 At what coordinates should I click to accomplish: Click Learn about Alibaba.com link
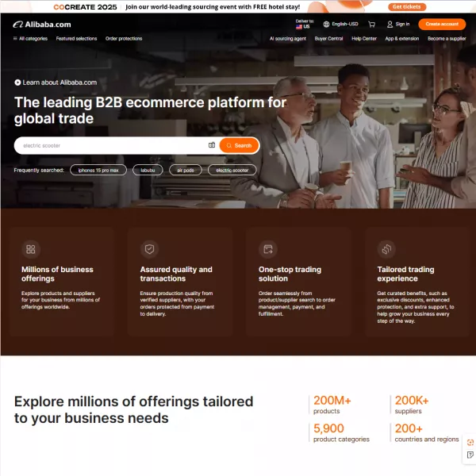coord(59,83)
